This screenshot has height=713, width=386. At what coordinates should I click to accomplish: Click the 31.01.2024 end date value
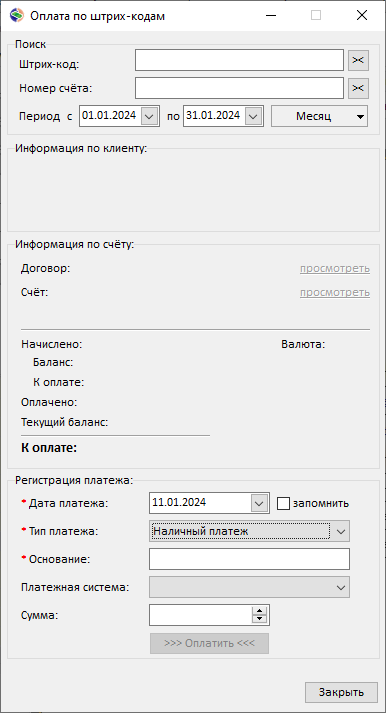coord(213,115)
